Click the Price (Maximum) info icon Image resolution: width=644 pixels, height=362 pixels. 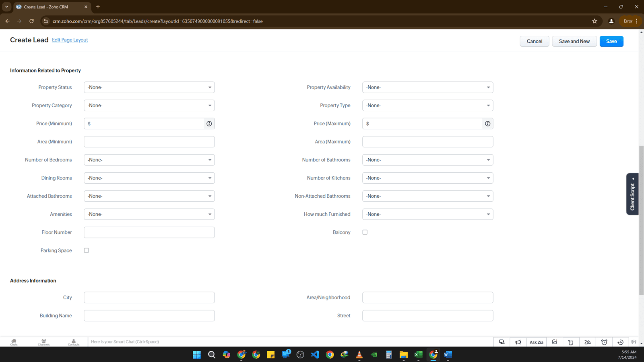487,124
